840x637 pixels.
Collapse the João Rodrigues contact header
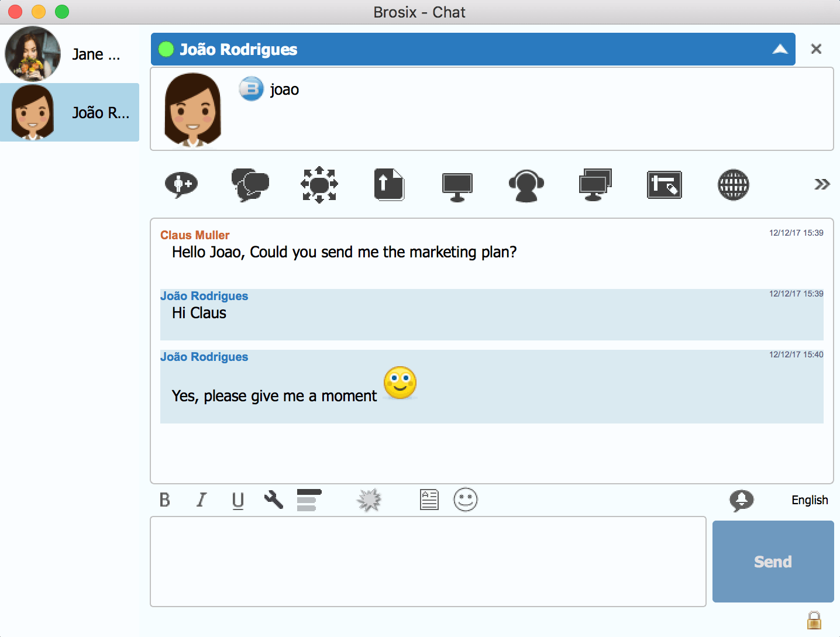point(780,49)
